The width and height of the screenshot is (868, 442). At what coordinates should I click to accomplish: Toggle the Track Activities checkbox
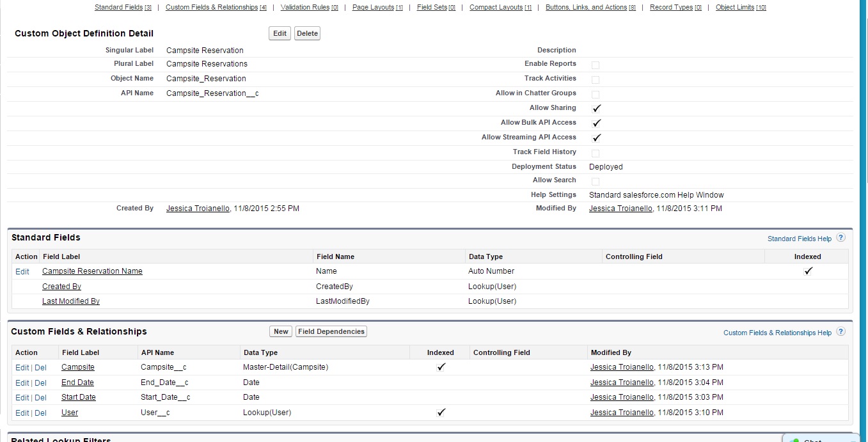click(596, 79)
